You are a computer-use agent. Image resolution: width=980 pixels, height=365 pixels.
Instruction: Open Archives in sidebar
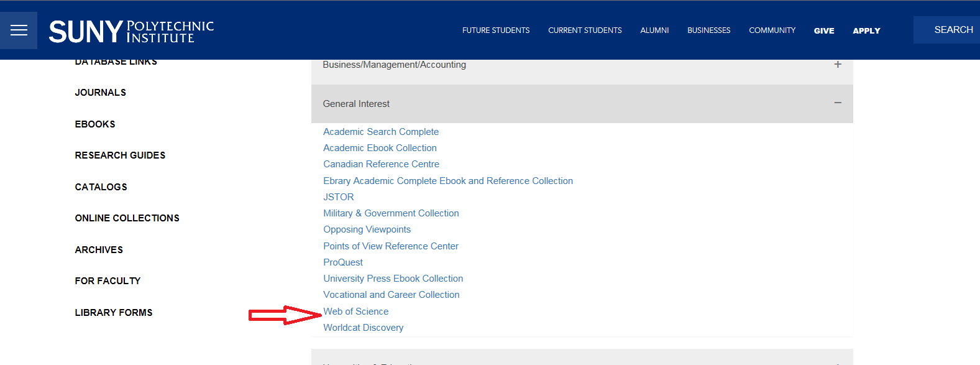[x=99, y=250]
